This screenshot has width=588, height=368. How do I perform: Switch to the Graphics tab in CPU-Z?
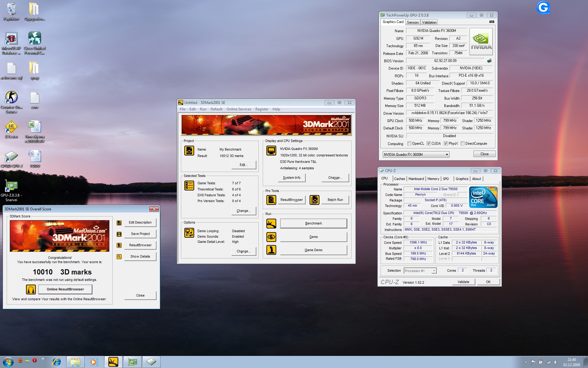click(462, 179)
